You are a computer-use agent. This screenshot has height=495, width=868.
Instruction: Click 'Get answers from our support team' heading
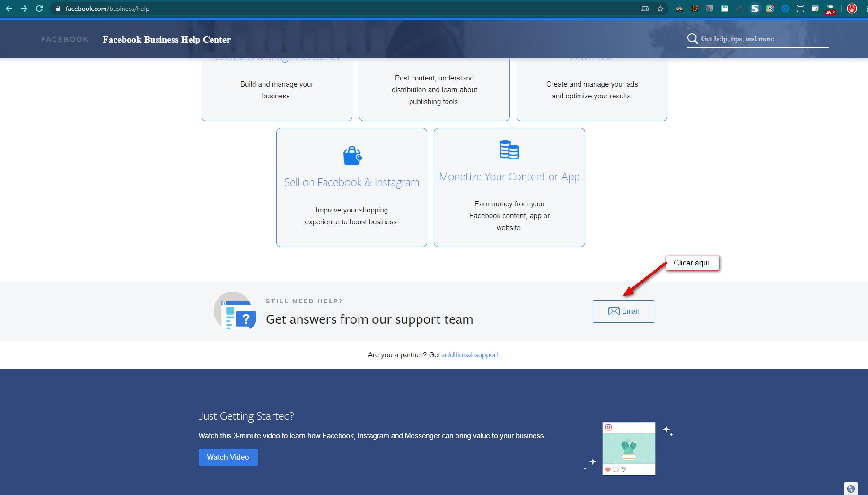[x=369, y=319]
